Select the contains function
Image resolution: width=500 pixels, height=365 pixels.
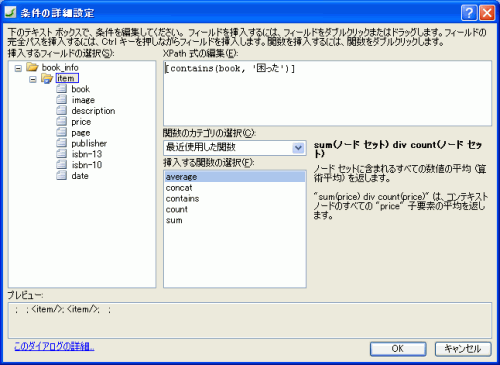click(235, 198)
